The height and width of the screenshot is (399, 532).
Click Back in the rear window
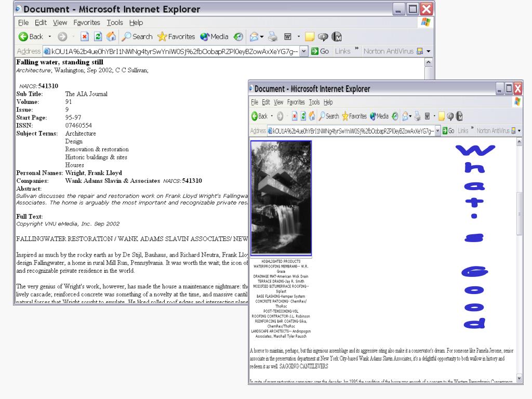[31, 37]
